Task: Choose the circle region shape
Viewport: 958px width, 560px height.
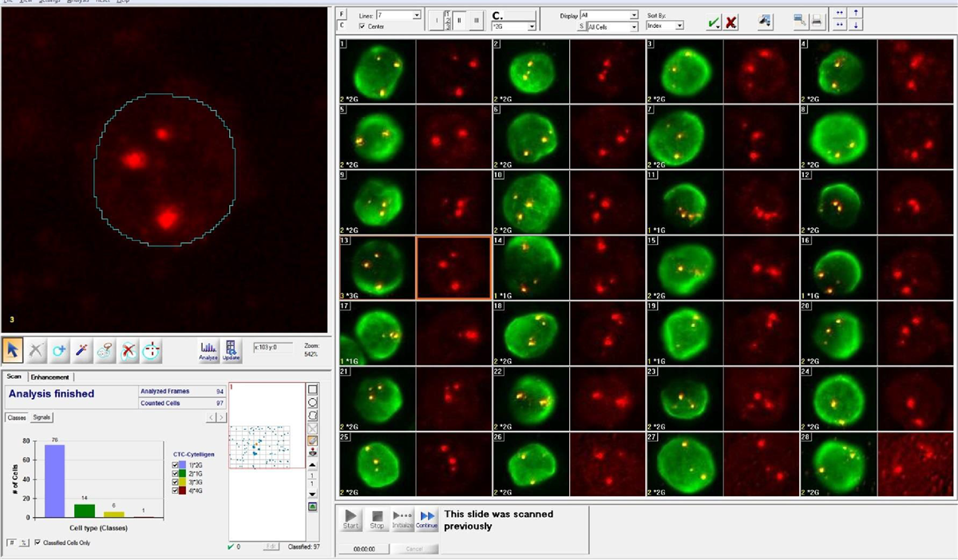Action: click(313, 402)
